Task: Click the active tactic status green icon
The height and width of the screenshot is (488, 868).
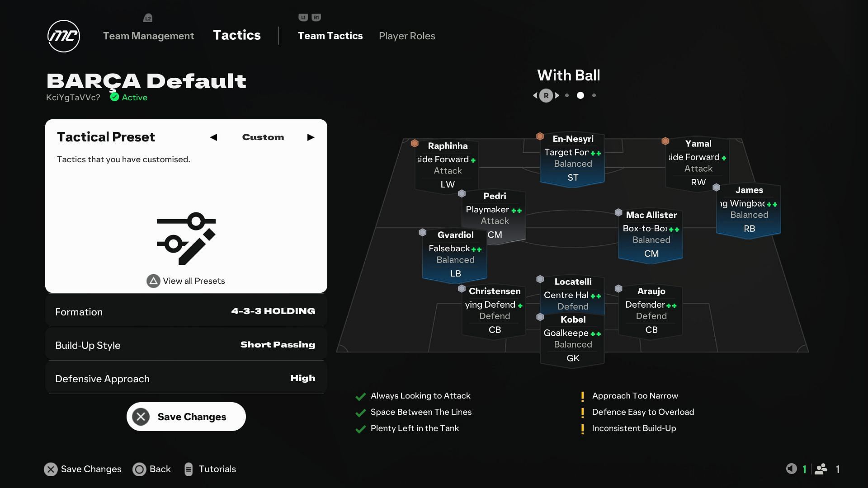Action: pos(114,97)
